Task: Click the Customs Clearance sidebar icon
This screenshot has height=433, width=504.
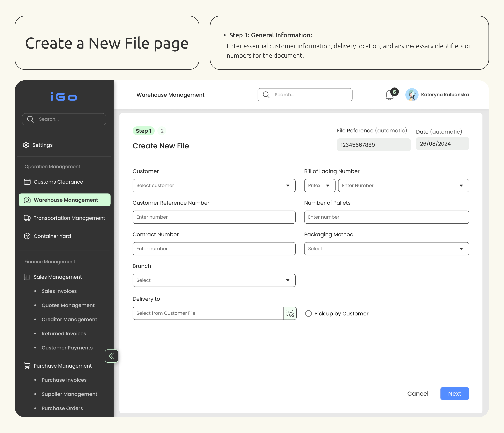Action: (27, 182)
